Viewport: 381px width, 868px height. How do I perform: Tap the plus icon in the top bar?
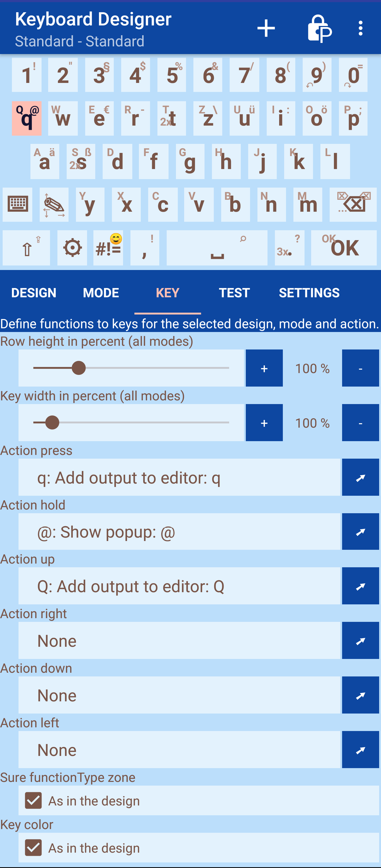pyautogui.click(x=266, y=28)
